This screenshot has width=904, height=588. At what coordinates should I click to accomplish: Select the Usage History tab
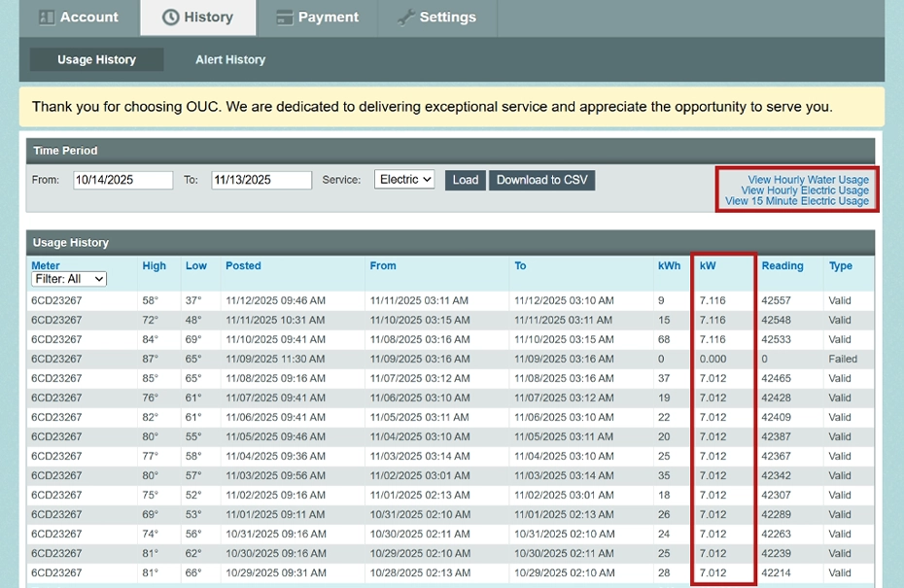coord(95,59)
